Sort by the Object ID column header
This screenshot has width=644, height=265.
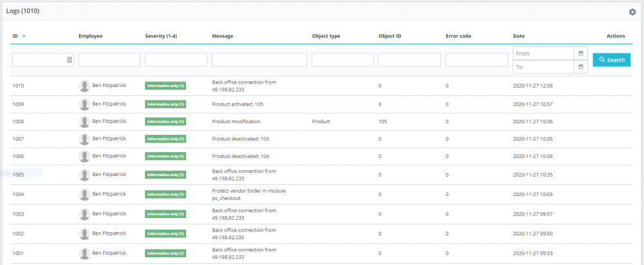[x=390, y=36]
